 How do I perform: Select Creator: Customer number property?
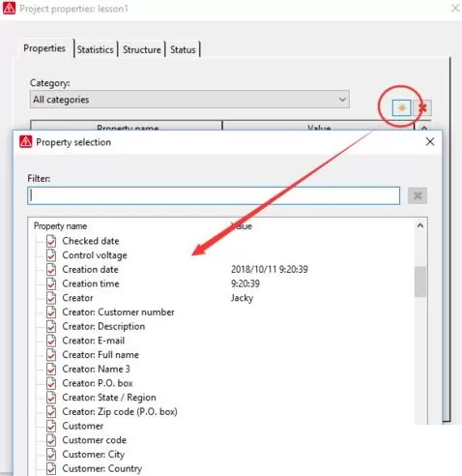tap(118, 312)
